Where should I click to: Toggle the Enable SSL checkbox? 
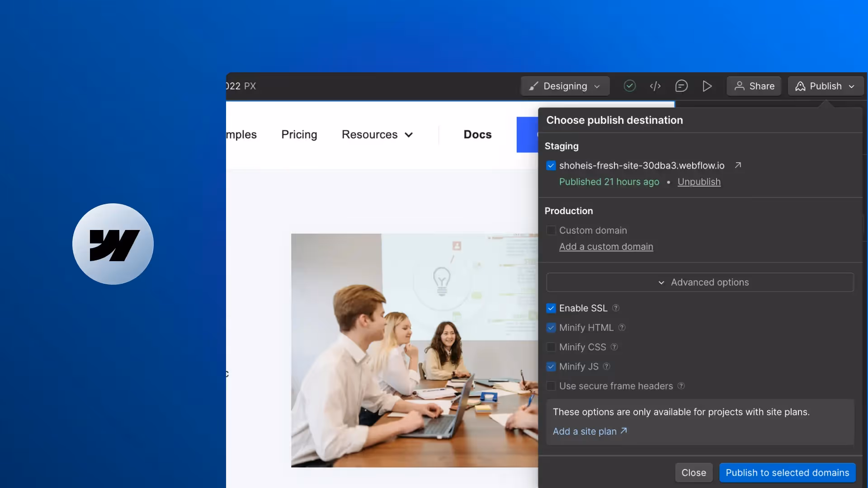click(551, 308)
